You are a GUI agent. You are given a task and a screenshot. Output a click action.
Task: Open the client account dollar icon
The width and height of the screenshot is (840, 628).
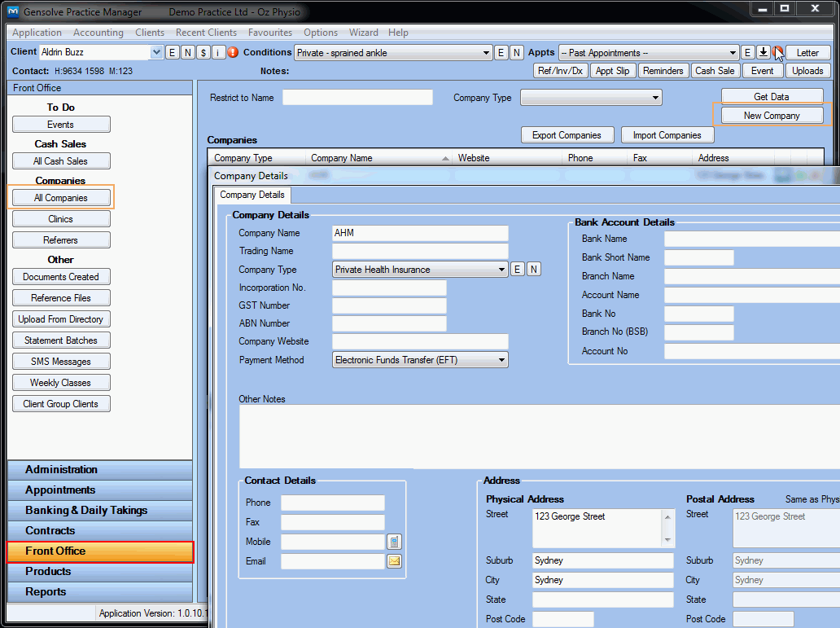(x=204, y=51)
